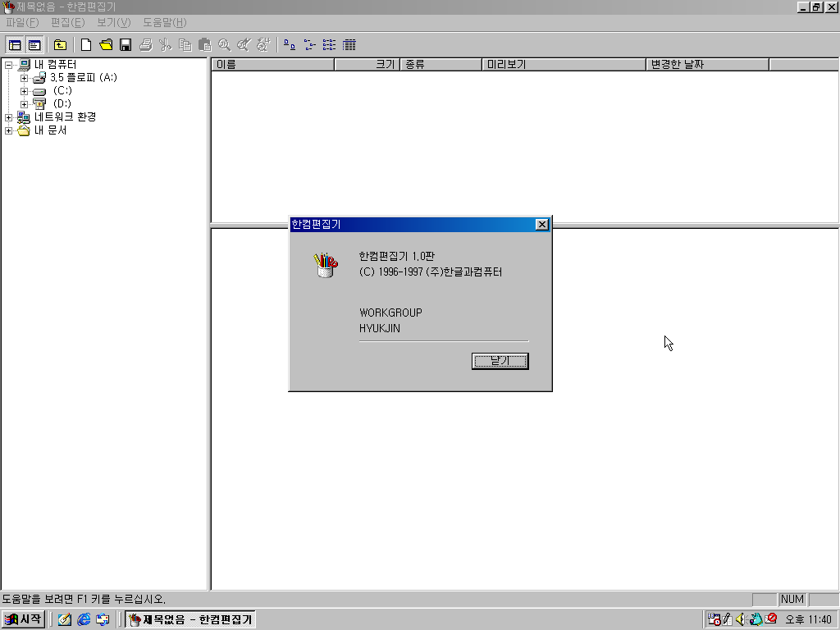Click the HYUKJIN text in dialog

[379, 328]
